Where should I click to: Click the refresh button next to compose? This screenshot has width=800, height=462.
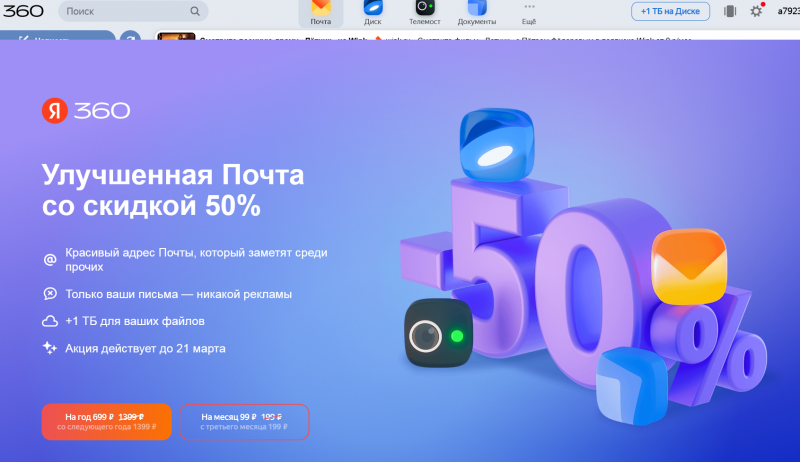coord(129,38)
